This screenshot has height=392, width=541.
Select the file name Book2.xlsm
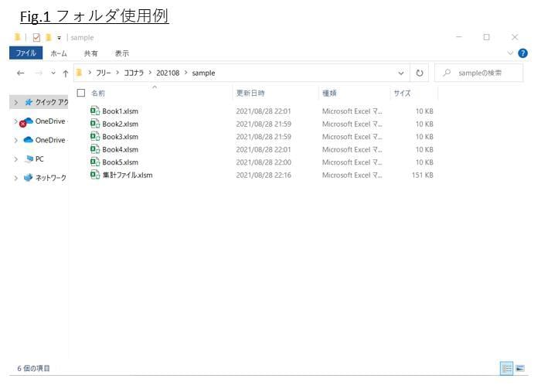click(x=120, y=124)
